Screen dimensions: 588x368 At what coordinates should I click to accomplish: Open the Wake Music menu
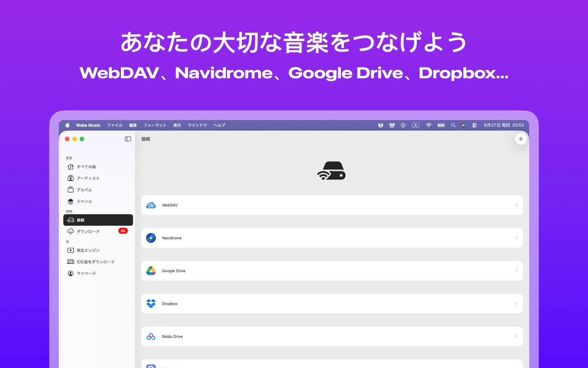[x=88, y=125]
